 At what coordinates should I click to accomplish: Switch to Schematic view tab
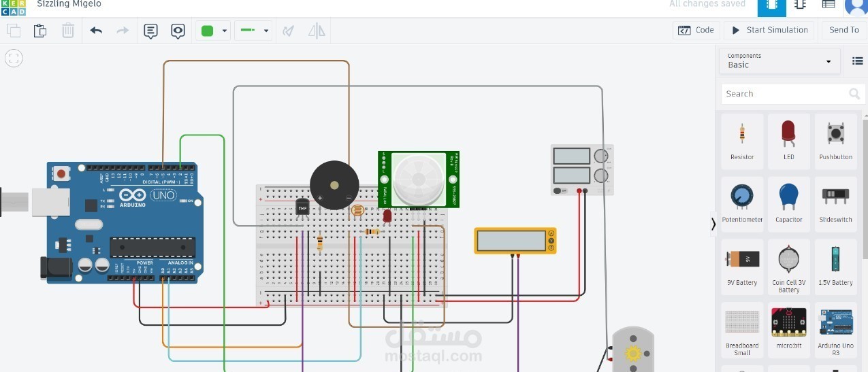800,5
